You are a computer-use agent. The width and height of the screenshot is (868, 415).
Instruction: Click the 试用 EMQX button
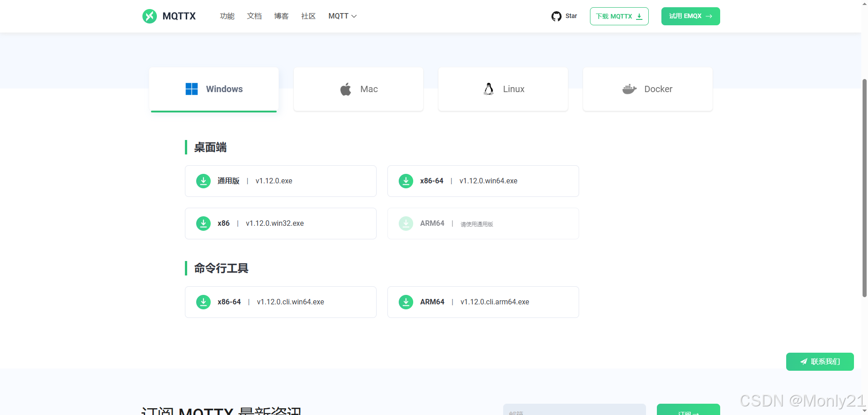pos(690,16)
